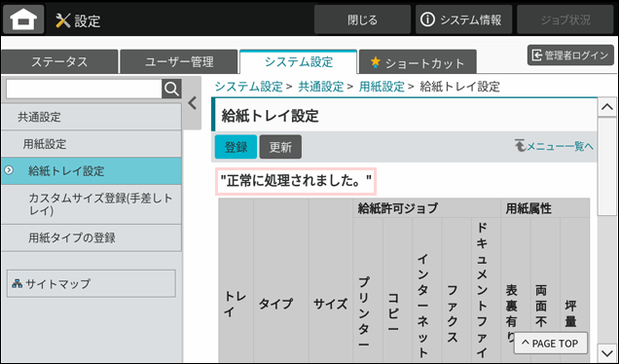Click the 登録 button
The height and width of the screenshot is (364, 619).
pyautogui.click(x=236, y=147)
